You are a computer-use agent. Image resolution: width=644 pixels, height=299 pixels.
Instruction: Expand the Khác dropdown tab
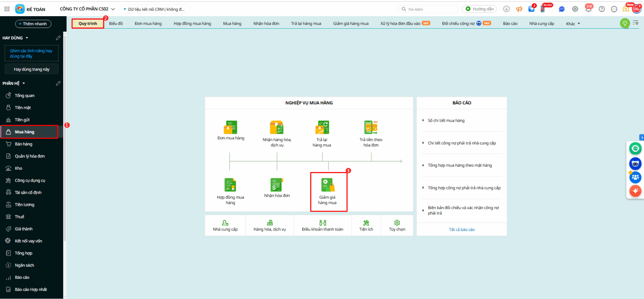click(x=573, y=24)
